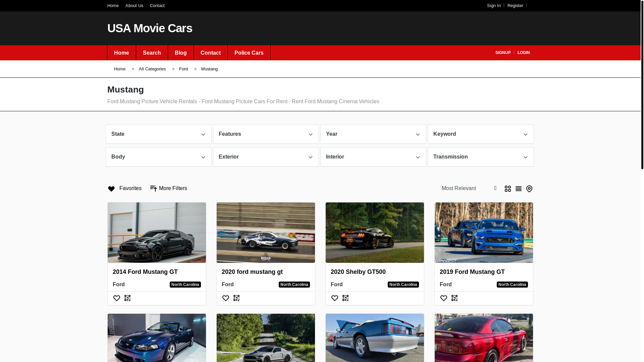
Task: Expand the Keyword filter dropdown
Action: point(481,134)
